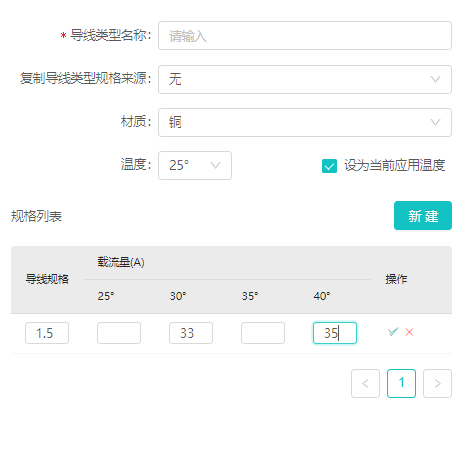The image size is (469, 452).
Task: Click the 导线规格 field containing 1.5
Action: (x=47, y=333)
